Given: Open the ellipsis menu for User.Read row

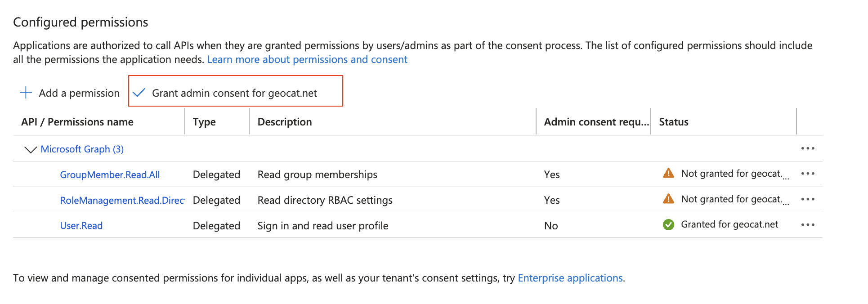Looking at the screenshot, I should tap(807, 225).
